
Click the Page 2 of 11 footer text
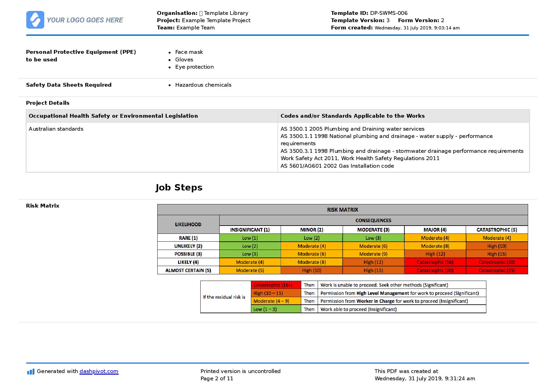pyautogui.click(x=217, y=379)
